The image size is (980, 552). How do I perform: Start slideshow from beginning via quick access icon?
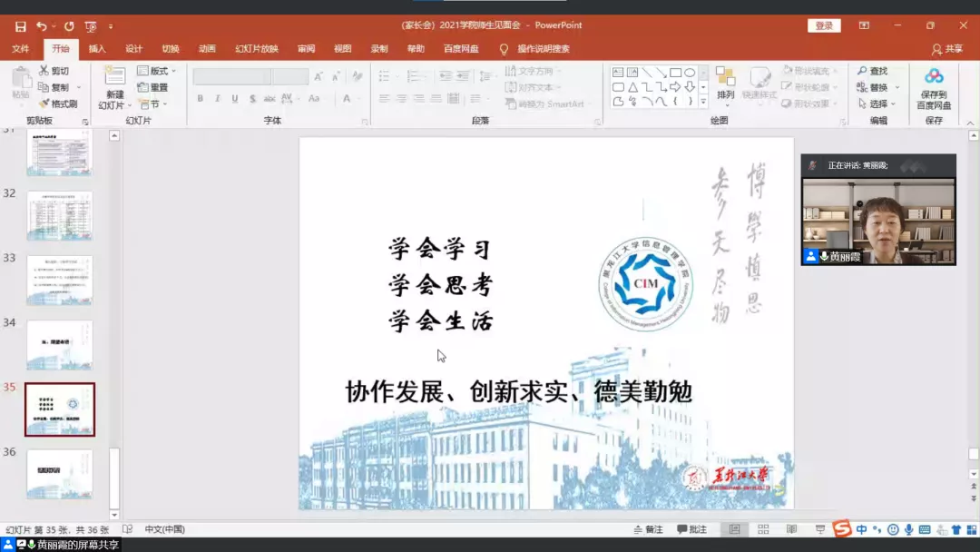tap(91, 26)
